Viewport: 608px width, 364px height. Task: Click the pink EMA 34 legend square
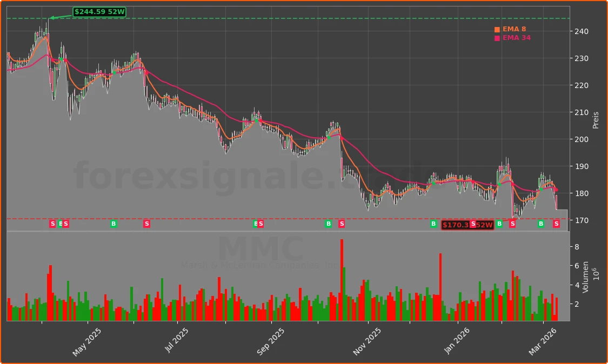coord(497,38)
